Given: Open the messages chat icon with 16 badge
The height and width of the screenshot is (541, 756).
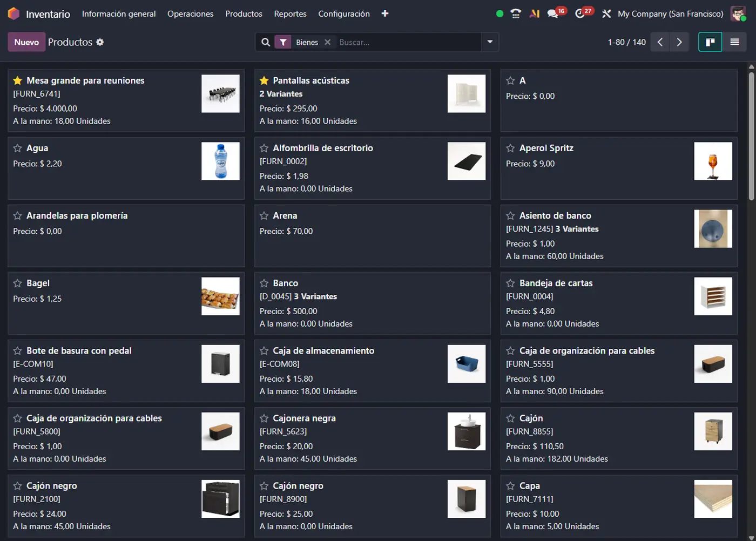Looking at the screenshot, I should point(552,13).
